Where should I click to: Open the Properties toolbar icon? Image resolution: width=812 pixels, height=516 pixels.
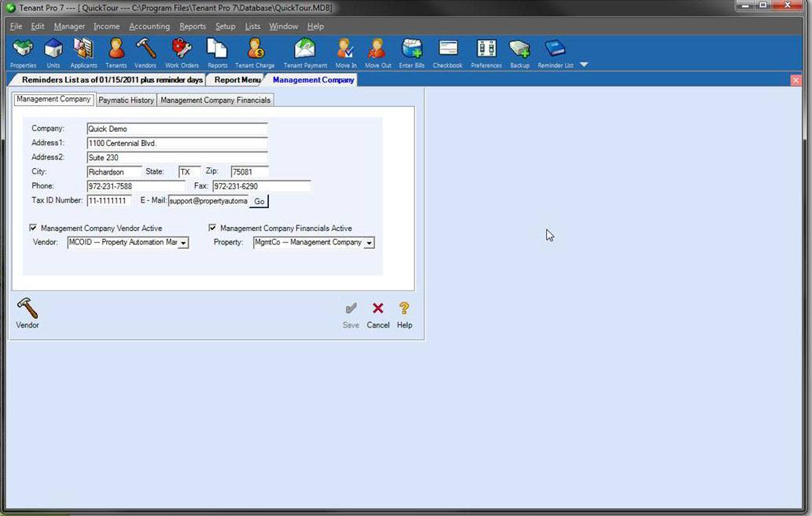click(x=23, y=50)
